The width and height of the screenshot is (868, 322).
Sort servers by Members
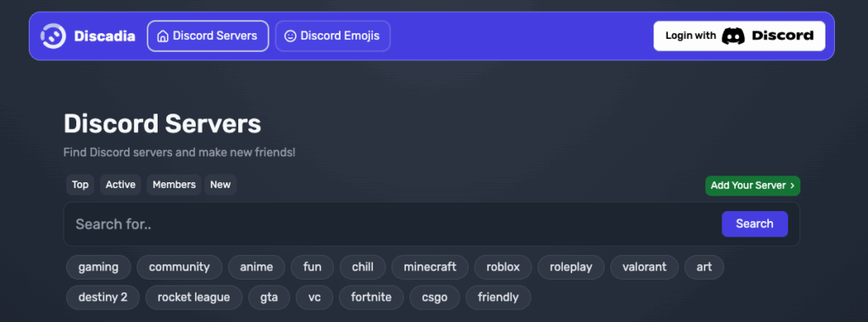(x=174, y=185)
